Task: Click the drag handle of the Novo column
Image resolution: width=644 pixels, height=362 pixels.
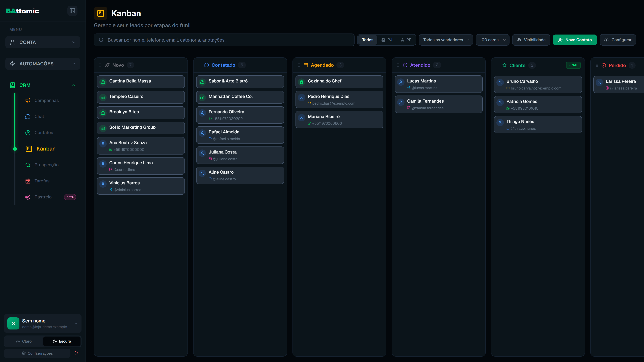Action: click(100, 65)
